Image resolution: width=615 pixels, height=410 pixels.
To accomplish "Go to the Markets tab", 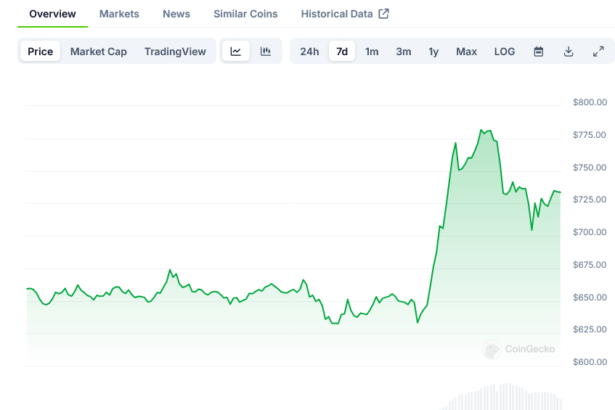I will click(119, 14).
